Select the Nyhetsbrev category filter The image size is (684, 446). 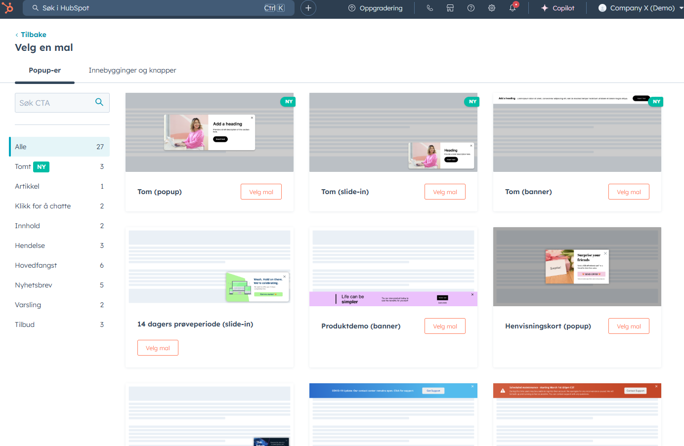coord(59,285)
